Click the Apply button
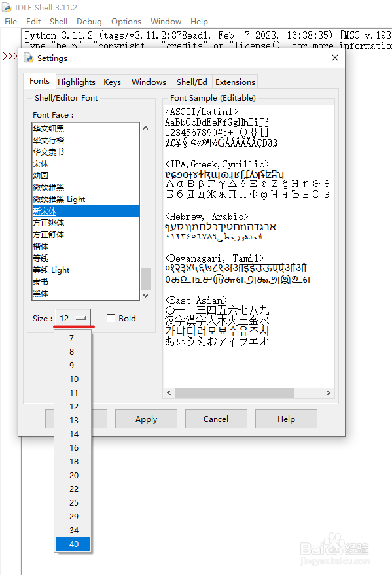Viewport: 392px width, 575px height. point(146,419)
